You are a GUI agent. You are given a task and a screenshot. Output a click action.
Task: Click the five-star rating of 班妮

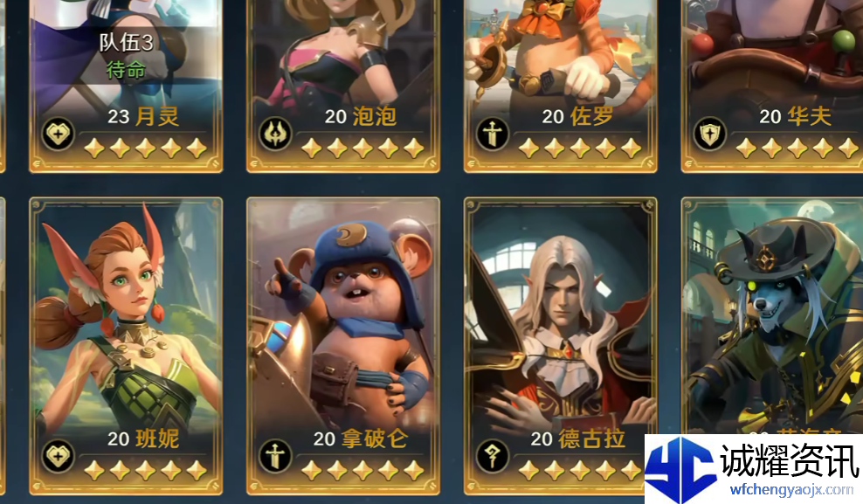(x=145, y=471)
